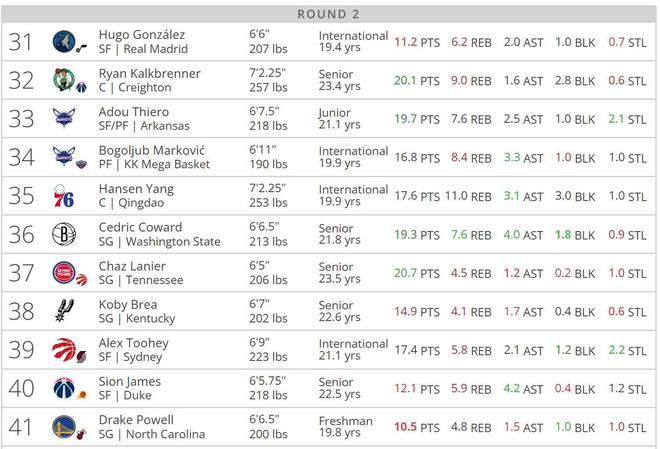
Task: Open Ryan Kalkbrenner's player page
Action: pyautogui.click(x=149, y=74)
